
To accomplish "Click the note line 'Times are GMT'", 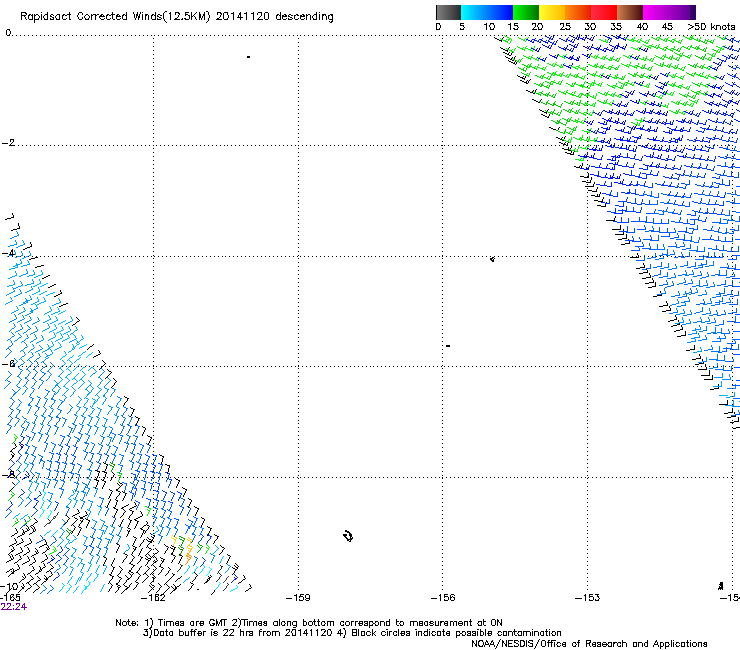I will pyautogui.click(x=194, y=623).
